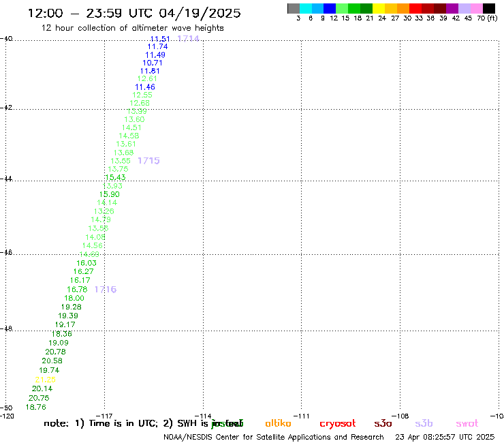Click the 13.26 wave height value
This screenshot has height=443, width=504.
(104, 212)
